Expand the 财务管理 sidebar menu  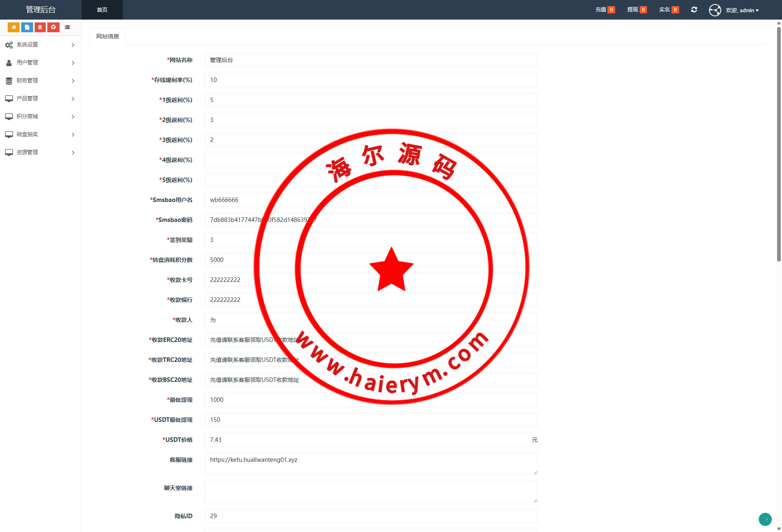click(x=40, y=81)
